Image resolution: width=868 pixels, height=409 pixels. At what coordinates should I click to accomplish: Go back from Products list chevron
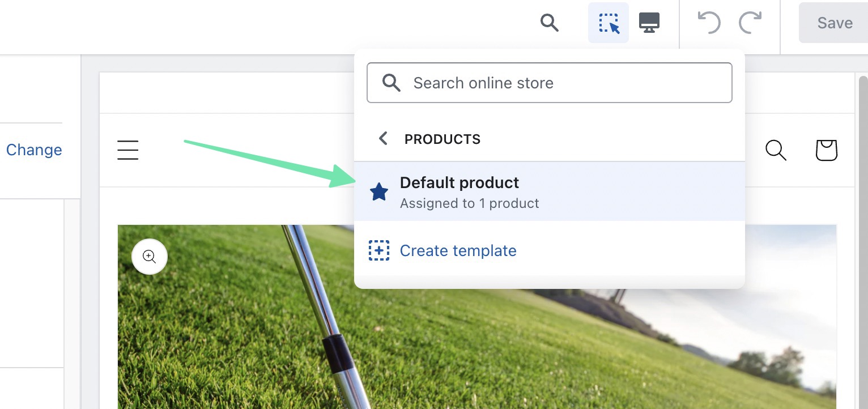click(383, 139)
